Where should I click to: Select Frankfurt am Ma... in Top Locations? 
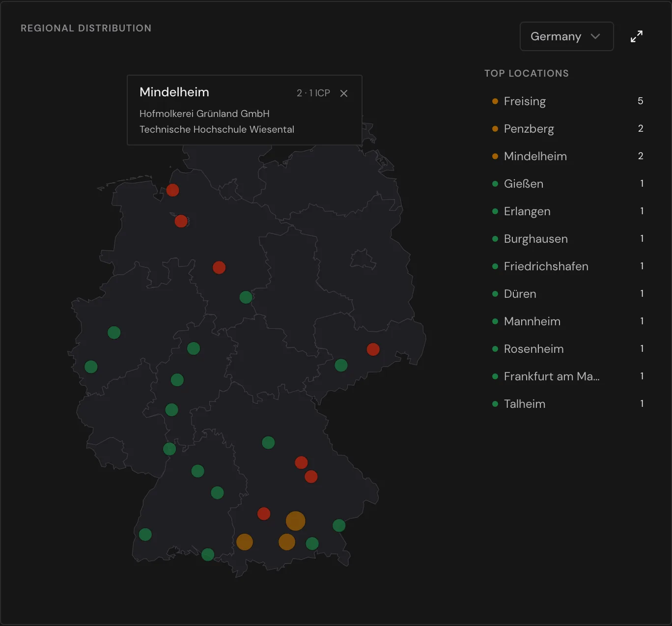567,376
